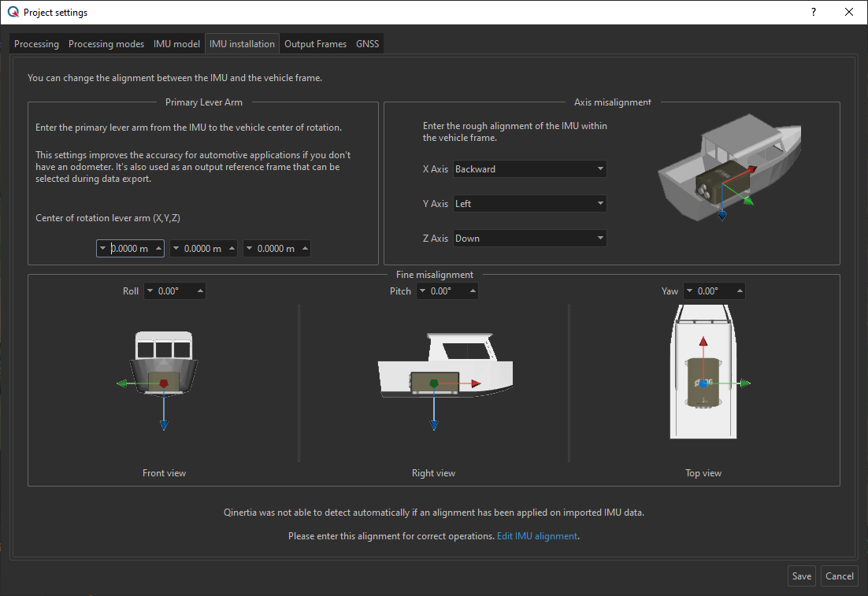Click the 'Top view' caption
This screenshot has height=596, width=868.
pyautogui.click(x=703, y=473)
